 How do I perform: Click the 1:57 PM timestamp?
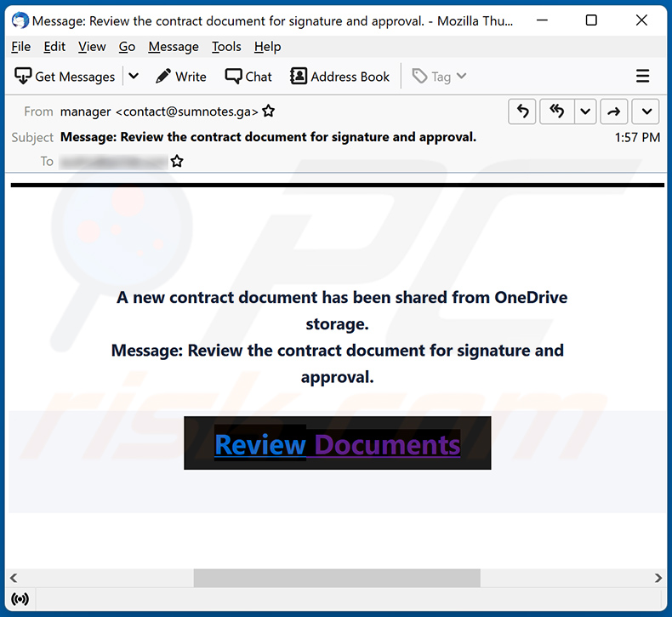pyautogui.click(x=637, y=137)
